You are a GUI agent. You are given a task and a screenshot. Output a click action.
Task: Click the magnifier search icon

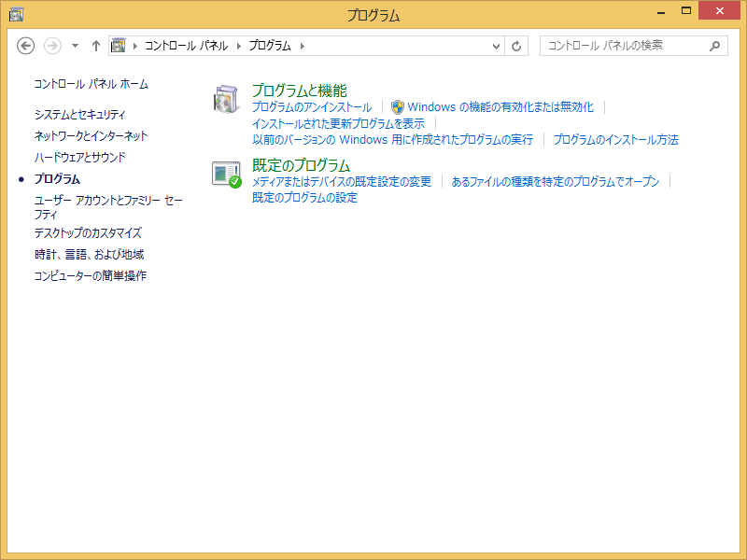pos(714,46)
